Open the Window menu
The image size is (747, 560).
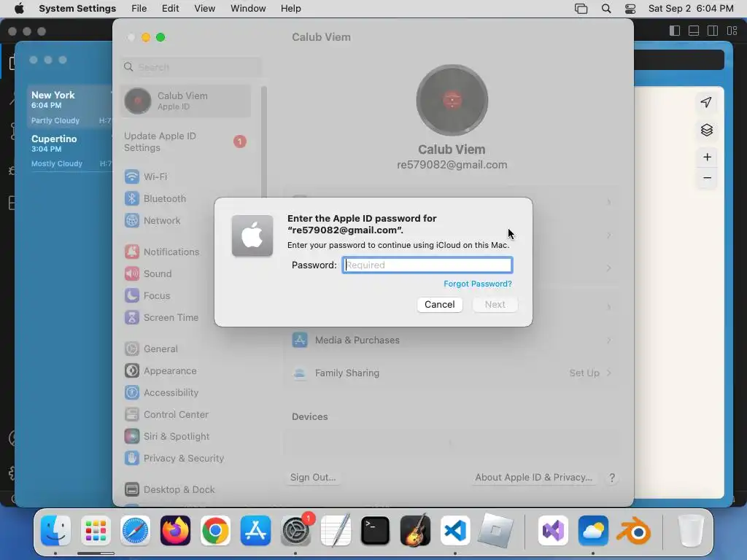click(248, 9)
